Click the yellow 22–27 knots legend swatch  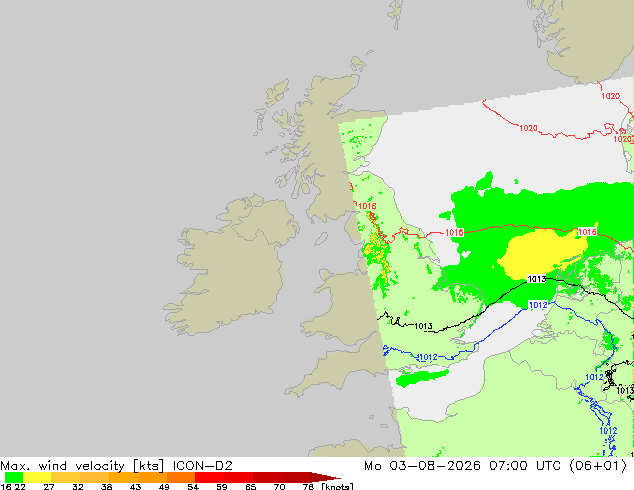[x=37, y=477]
